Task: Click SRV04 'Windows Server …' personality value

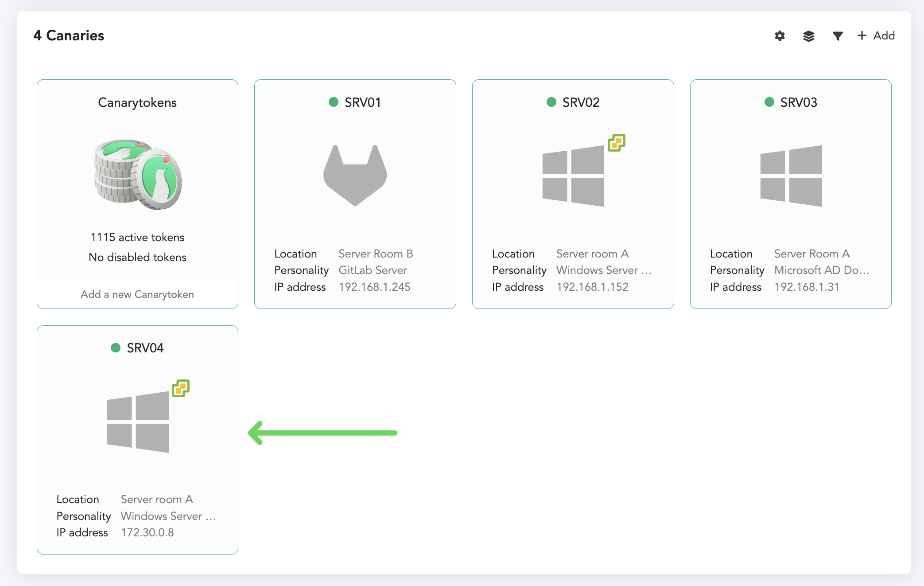Action: [x=169, y=516]
